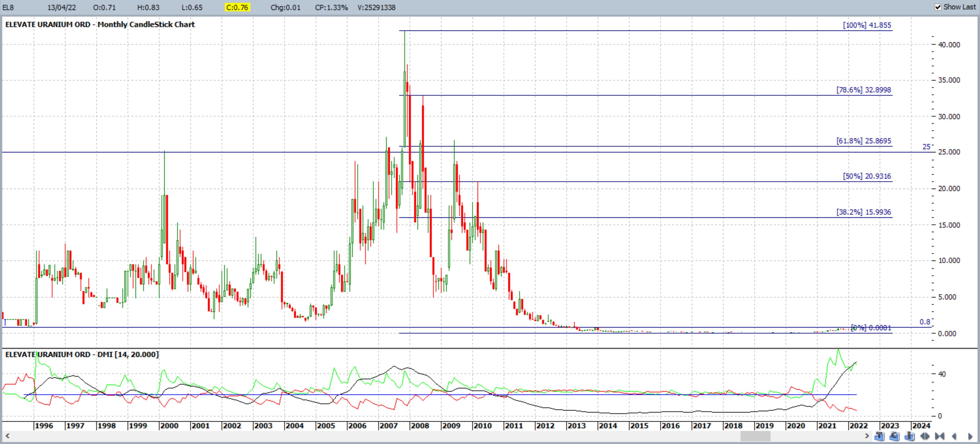The width and height of the screenshot is (980, 444).
Task: Click the expand chart outward arrows icon
Action: tap(925, 436)
